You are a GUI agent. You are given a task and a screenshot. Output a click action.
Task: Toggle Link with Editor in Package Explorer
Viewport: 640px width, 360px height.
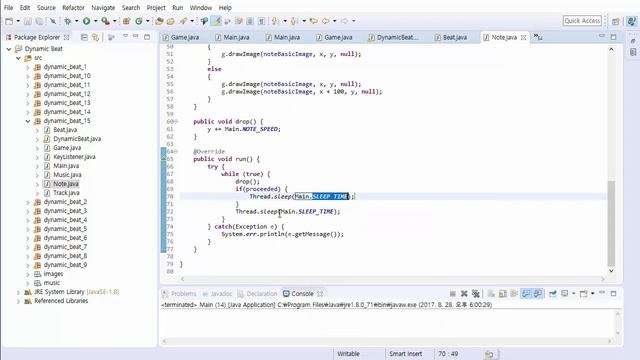click(96, 37)
